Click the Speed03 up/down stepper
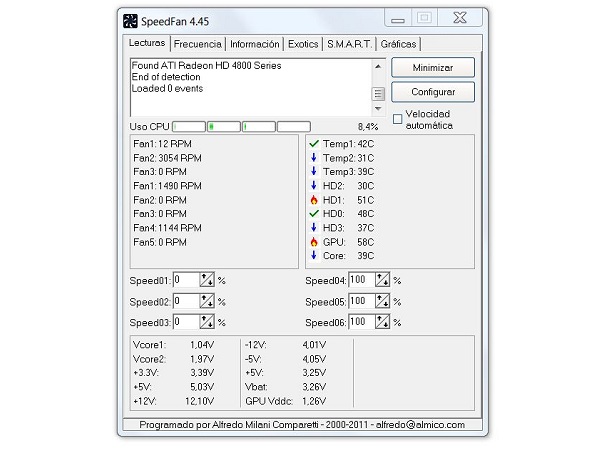 click(x=207, y=322)
